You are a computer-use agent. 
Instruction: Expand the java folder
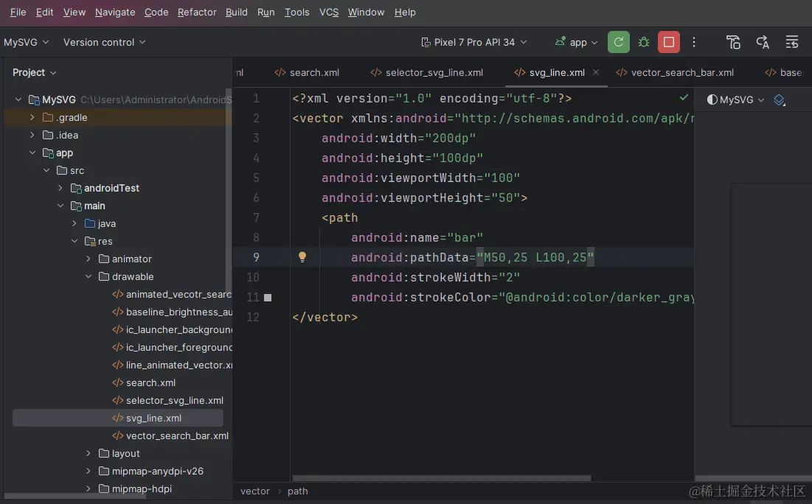click(74, 223)
